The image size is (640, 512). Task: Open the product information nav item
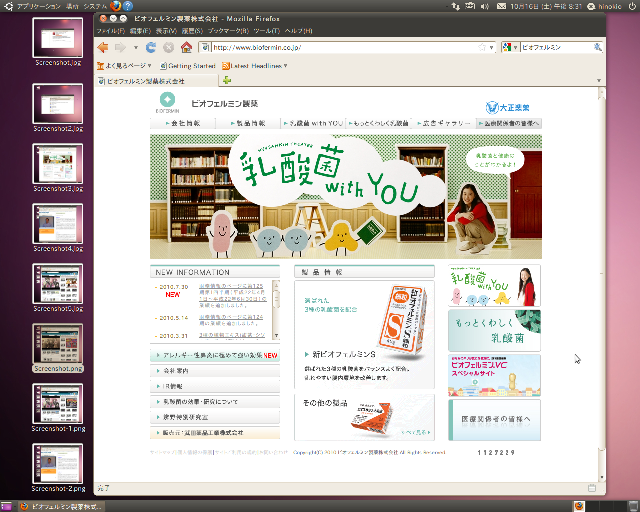[x=248, y=123]
